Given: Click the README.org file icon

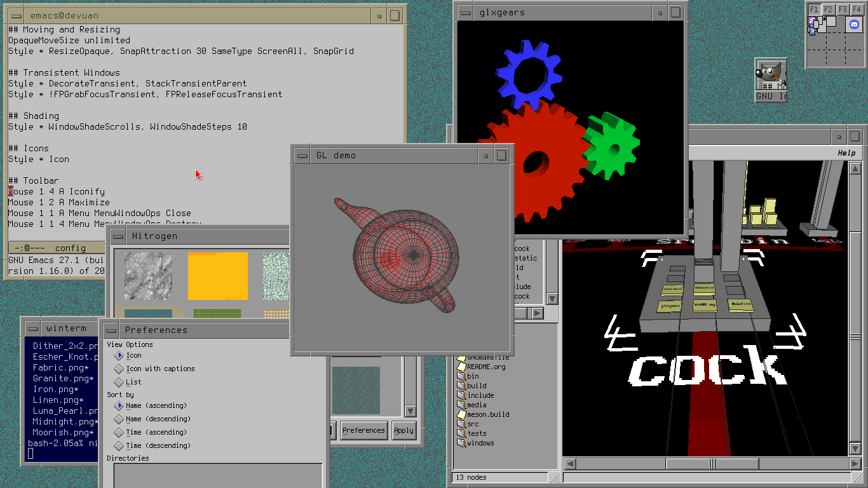Looking at the screenshot, I should [461, 367].
